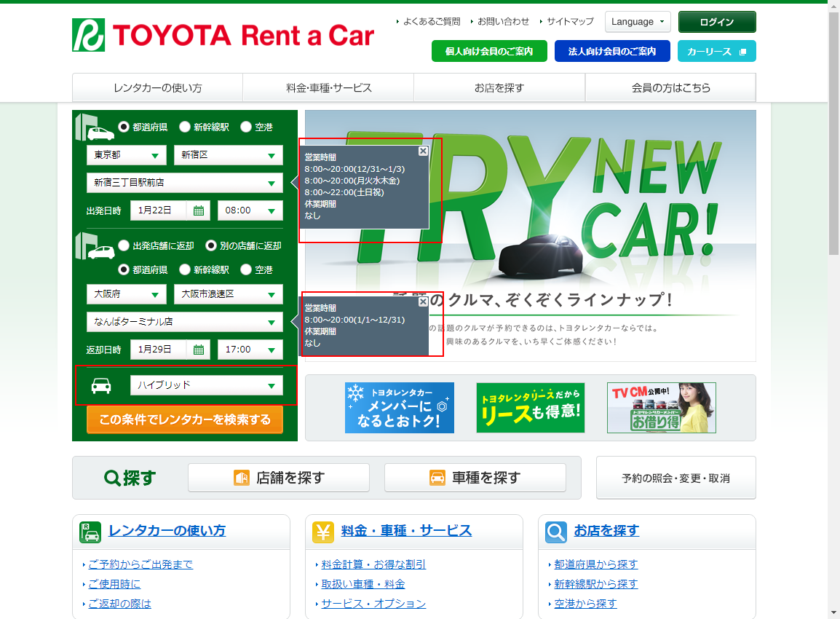Open ご返却の際は link
The image size is (840, 619).
click(x=119, y=604)
